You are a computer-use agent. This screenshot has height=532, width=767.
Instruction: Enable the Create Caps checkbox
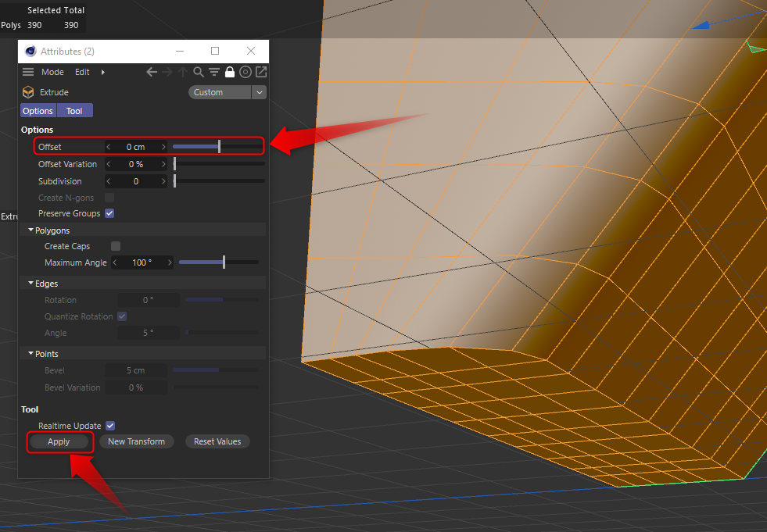tap(115, 245)
